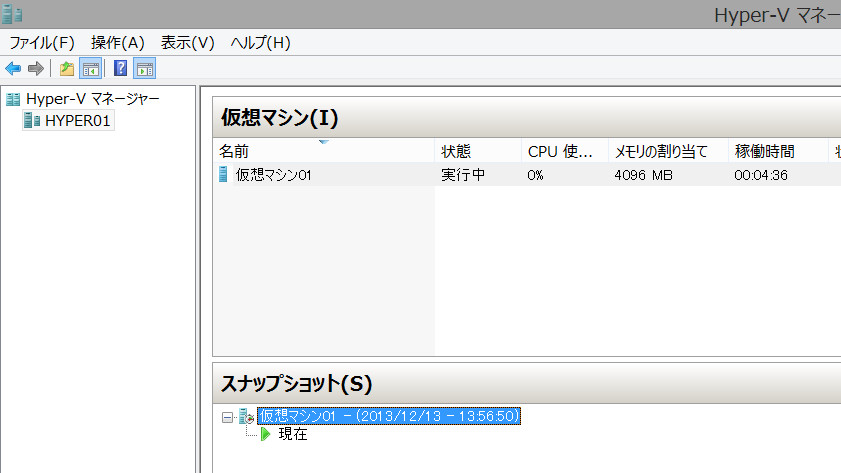Open the Help question mark icon

pos(121,68)
